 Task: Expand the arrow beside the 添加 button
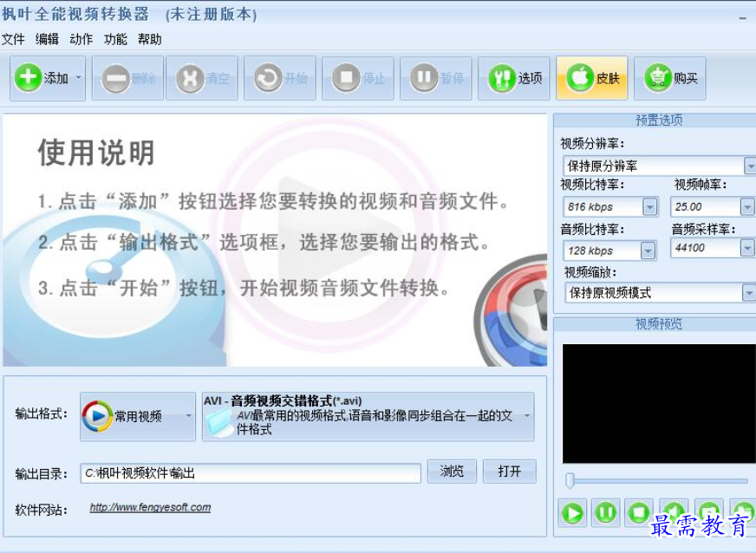pos(79,79)
